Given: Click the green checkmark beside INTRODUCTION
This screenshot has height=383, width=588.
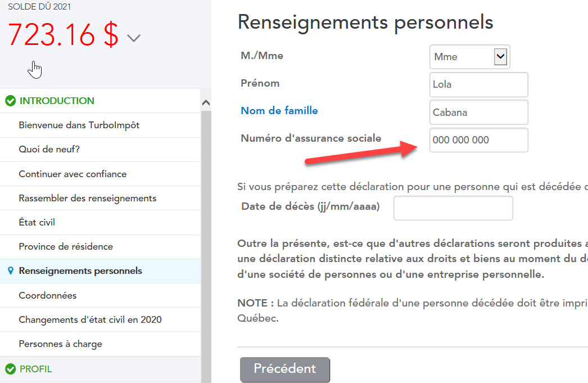Looking at the screenshot, I should click(x=10, y=101).
